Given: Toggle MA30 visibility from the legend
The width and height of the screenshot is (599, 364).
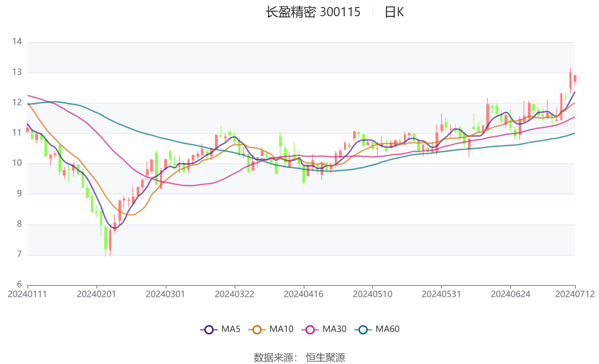Looking at the screenshot, I should [334, 329].
